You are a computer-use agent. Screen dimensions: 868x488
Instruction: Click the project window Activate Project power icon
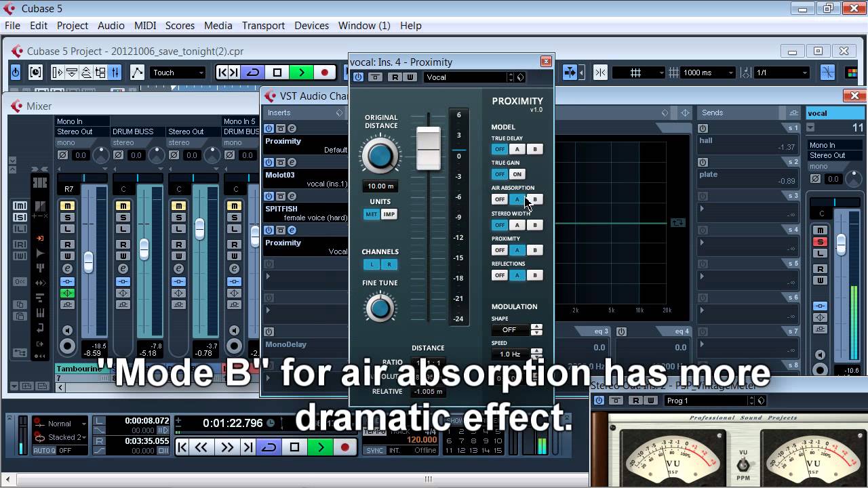[x=16, y=72]
